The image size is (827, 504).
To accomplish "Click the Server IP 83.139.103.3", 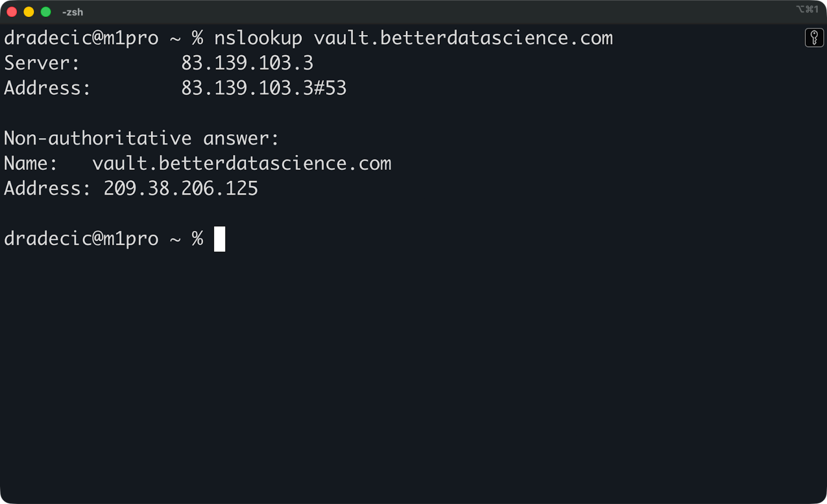I will [x=247, y=62].
